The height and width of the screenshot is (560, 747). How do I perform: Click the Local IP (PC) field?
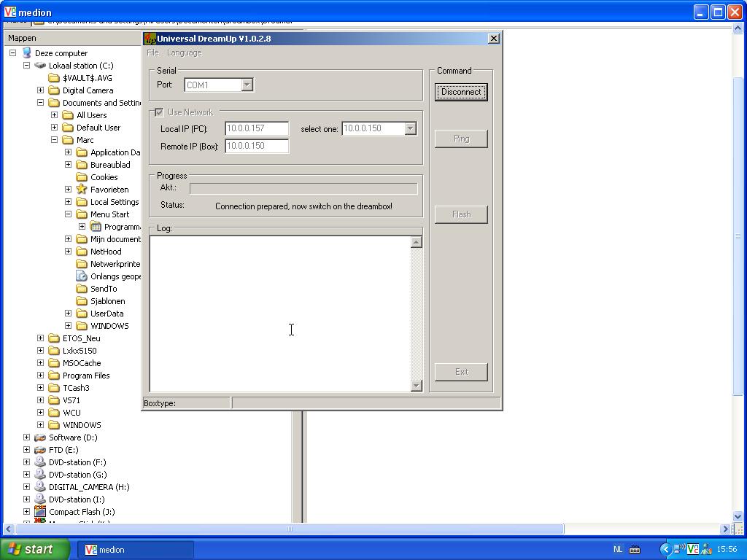257,128
